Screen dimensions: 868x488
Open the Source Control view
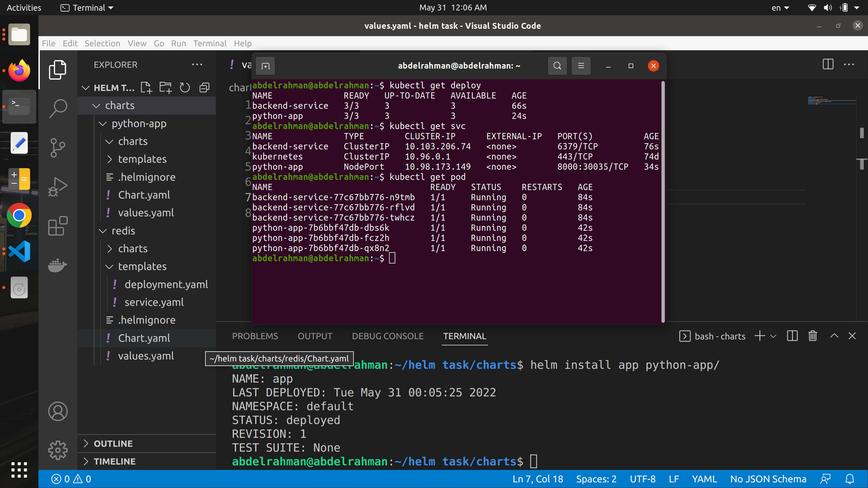(58, 147)
